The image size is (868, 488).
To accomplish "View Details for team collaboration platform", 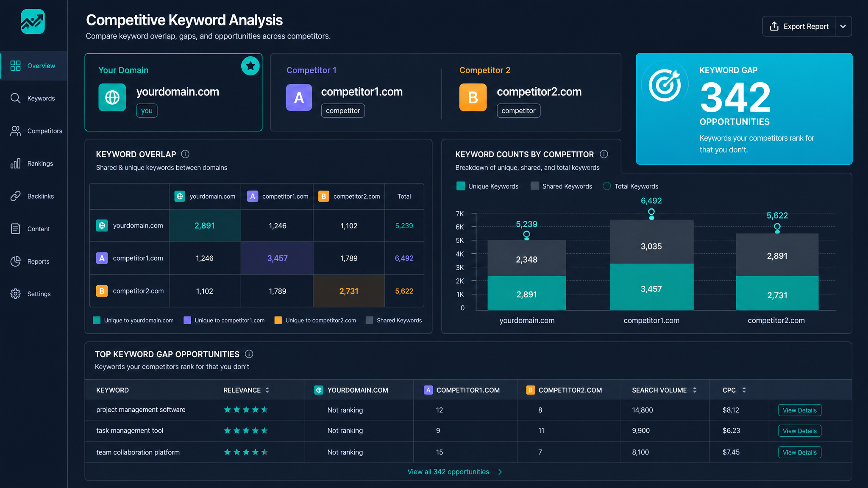I will (x=800, y=452).
